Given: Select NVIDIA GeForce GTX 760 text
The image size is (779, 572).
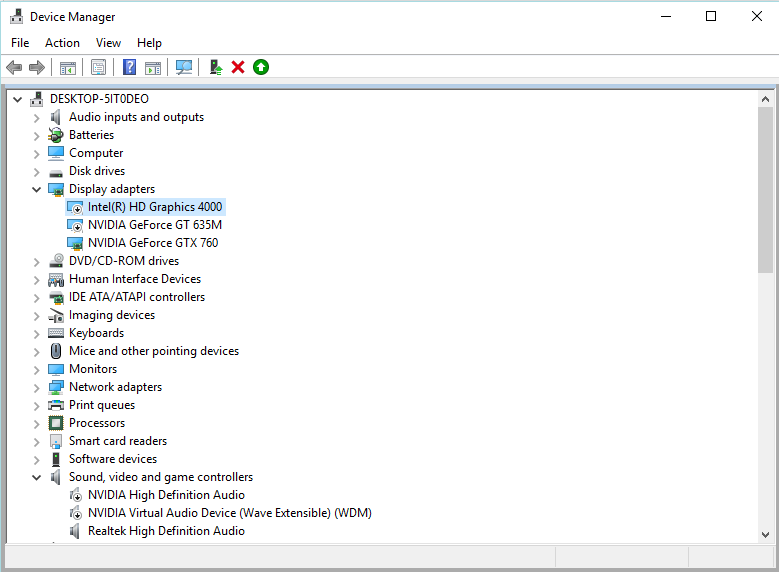Looking at the screenshot, I should [x=153, y=243].
